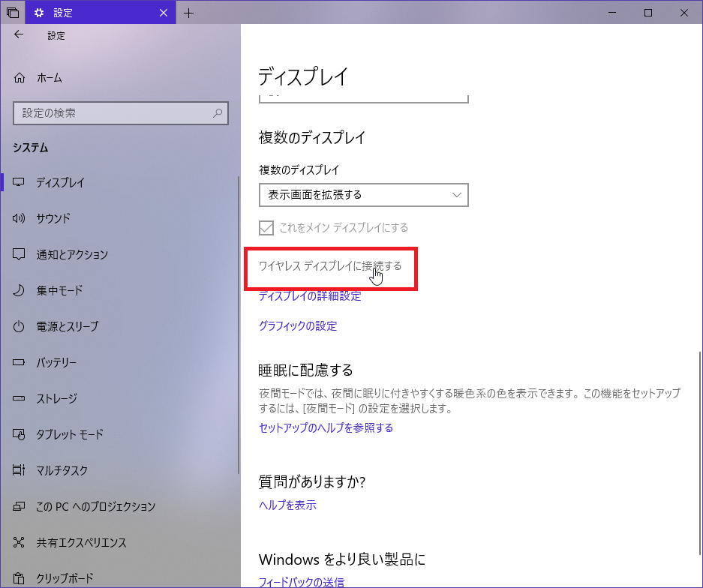The height and width of the screenshot is (588, 703).
Task: Select 共有エクスペリエンス menu label
Action: pyautogui.click(x=81, y=542)
